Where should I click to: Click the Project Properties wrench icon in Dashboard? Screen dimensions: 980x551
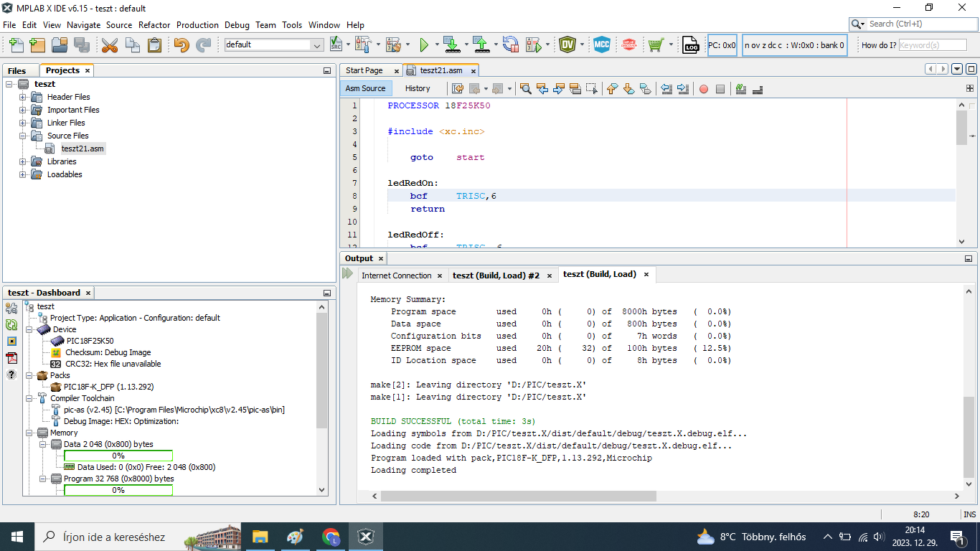pos(11,309)
